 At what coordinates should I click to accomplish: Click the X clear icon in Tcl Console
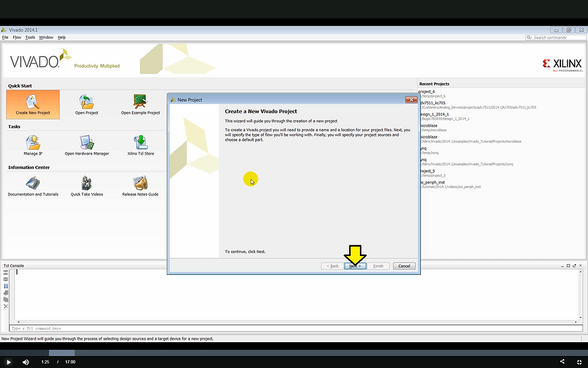[x=6, y=306]
